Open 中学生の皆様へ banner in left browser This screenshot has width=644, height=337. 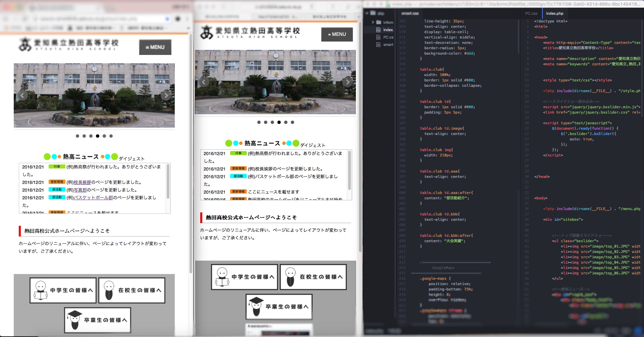point(63,290)
